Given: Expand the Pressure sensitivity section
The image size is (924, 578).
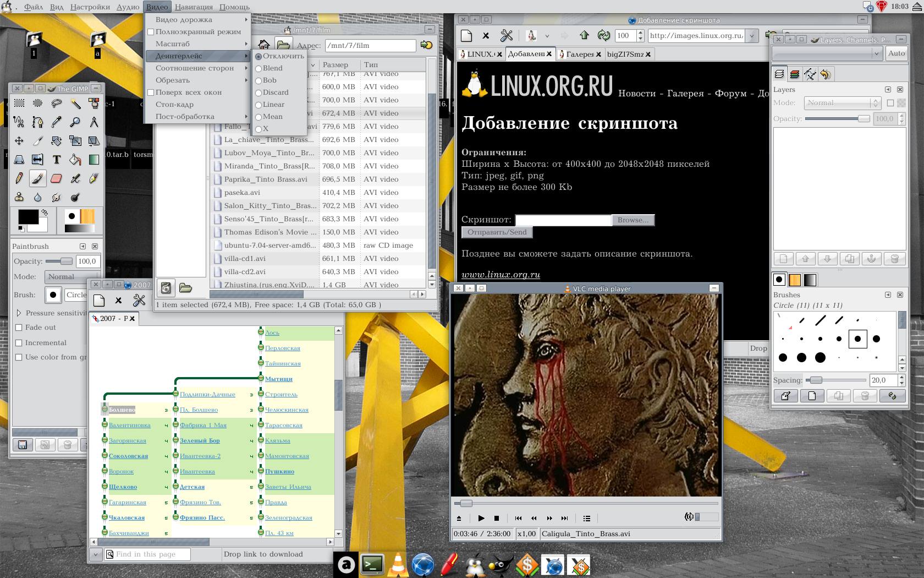Looking at the screenshot, I should coord(19,313).
